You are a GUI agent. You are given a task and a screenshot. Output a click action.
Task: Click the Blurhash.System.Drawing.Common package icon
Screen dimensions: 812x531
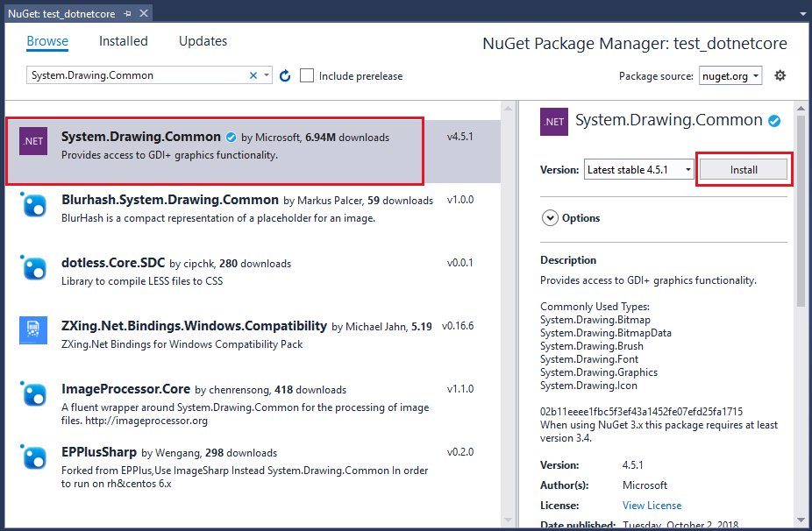pos(33,205)
